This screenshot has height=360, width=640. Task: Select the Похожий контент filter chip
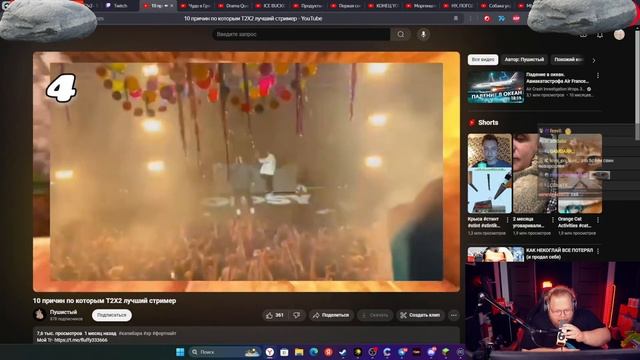567,60
